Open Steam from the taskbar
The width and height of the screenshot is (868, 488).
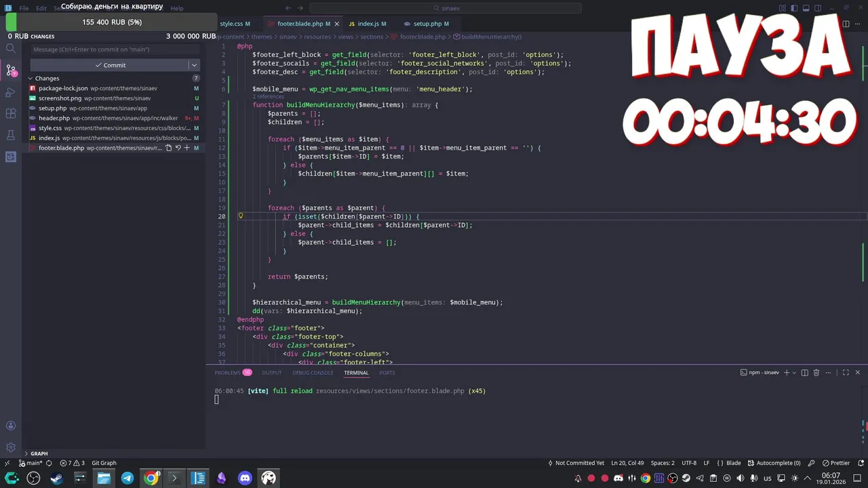point(56,478)
